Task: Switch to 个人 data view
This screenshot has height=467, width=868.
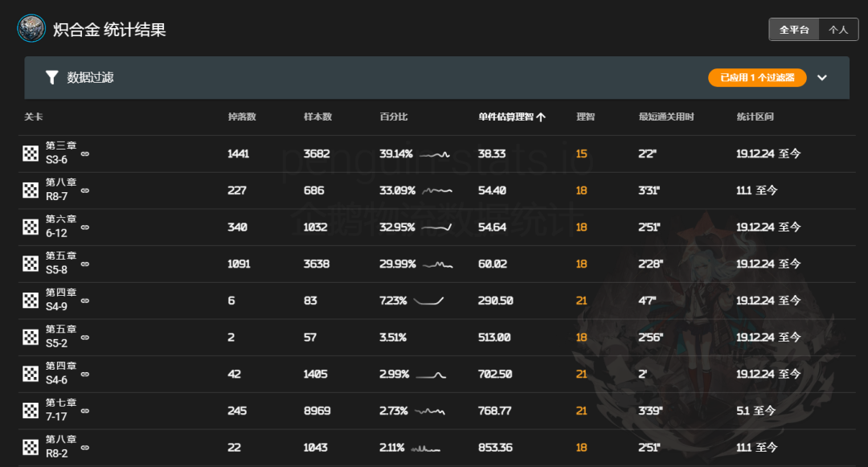Action: click(838, 30)
